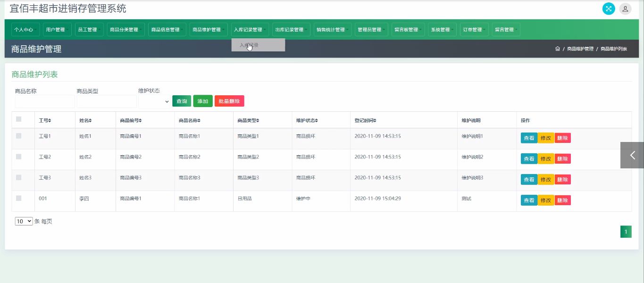Screen dimensions: 644x283
Task: Expand the 入库记录管理 menu
Action: [x=250, y=30]
